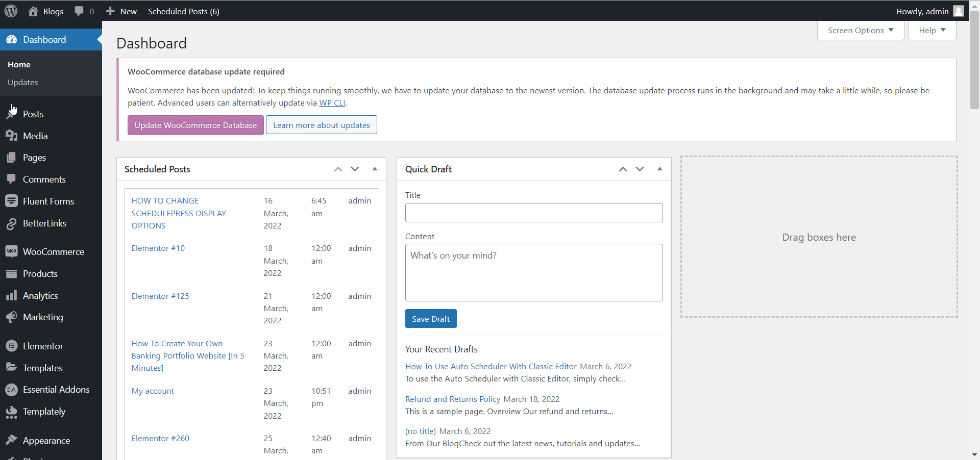The width and height of the screenshot is (980, 460).
Task: Follow the WP CLI link
Action: pyautogui.click(x=332, y=103)
